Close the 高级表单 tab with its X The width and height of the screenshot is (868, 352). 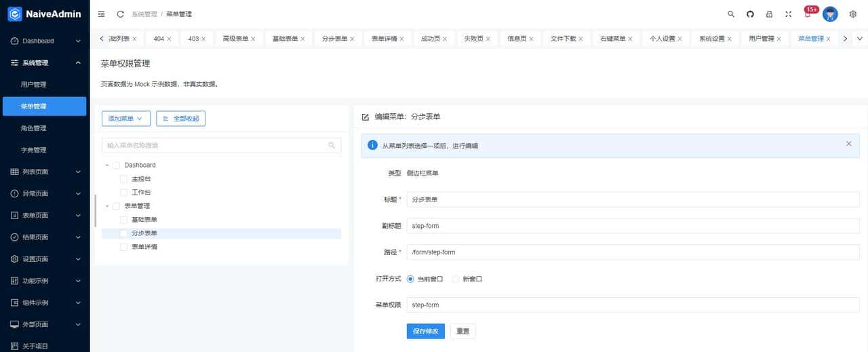pyautogui.click(x=253, y=39)
